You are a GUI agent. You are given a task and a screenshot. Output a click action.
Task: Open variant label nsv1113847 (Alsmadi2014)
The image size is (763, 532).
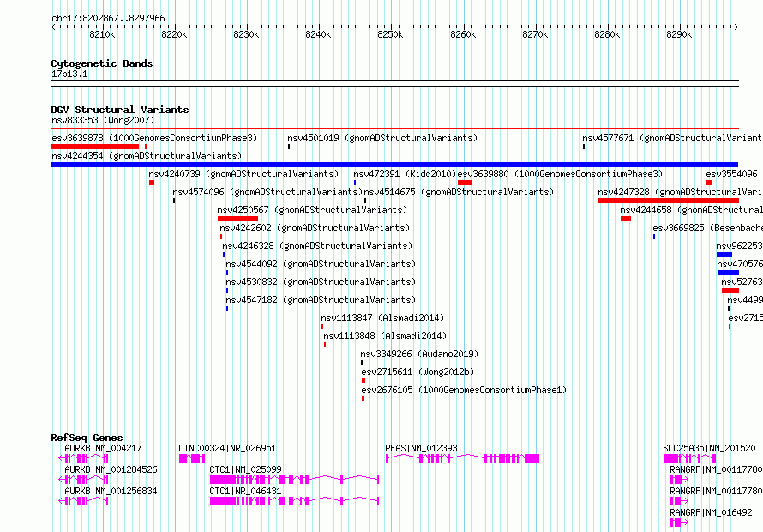click(382, 318)
